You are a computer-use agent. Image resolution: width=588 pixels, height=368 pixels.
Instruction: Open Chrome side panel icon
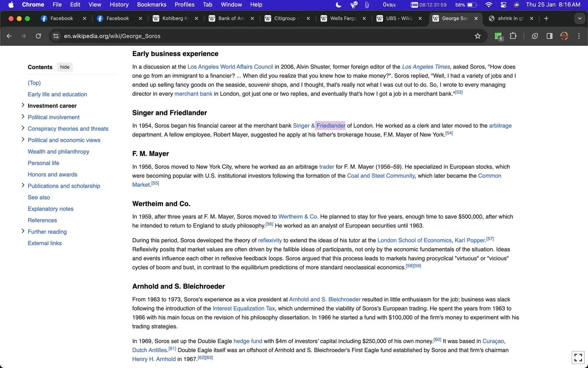click(x=549, y=36)
